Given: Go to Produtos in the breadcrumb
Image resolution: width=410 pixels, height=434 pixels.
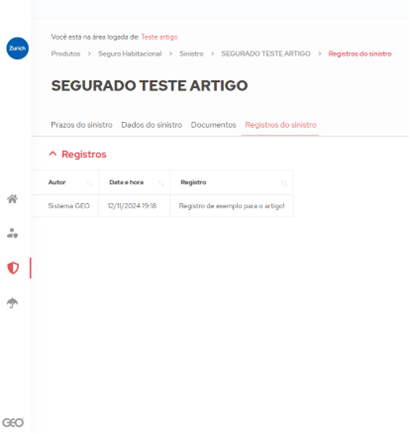Looking at the screenshot, I should point(66,54).
